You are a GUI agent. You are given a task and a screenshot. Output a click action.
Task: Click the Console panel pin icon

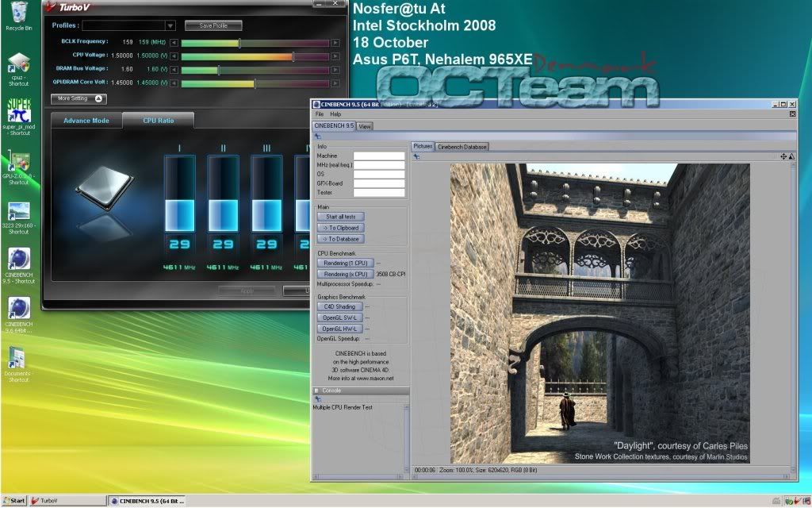[x=317, y=399]
